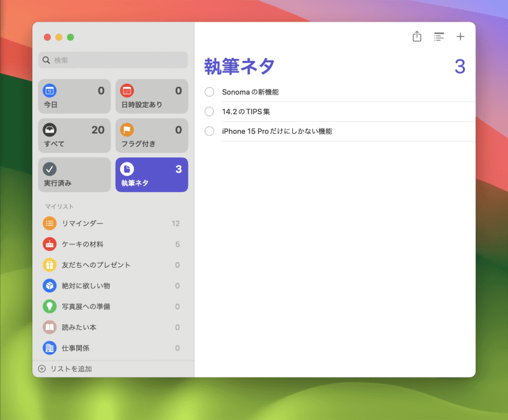Open the 友だちへのプレゼント list
The image size is (508, 420).
112,265
